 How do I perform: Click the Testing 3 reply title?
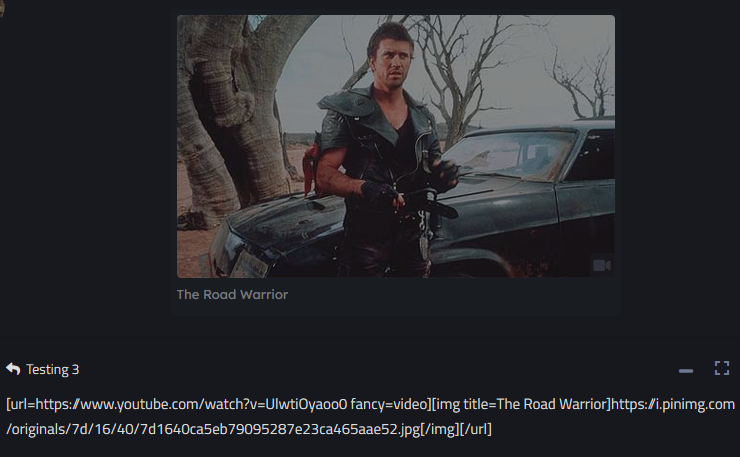(52, 369)
